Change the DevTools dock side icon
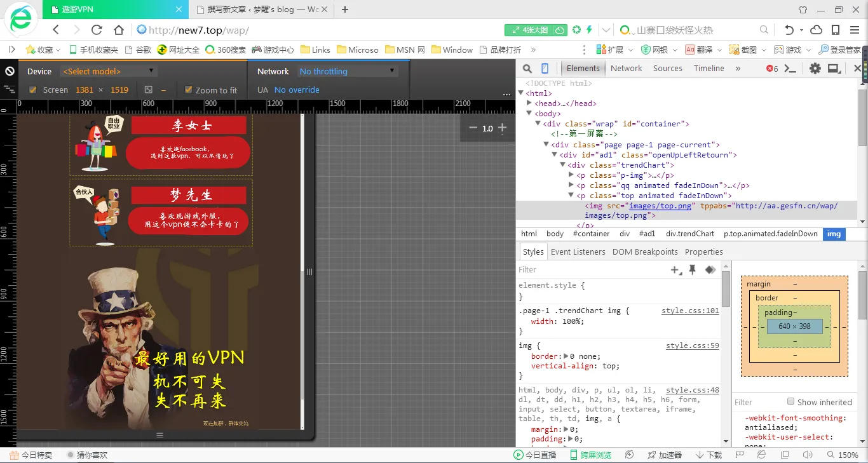Viewport: 868px width, 463px height. (833, 69)
